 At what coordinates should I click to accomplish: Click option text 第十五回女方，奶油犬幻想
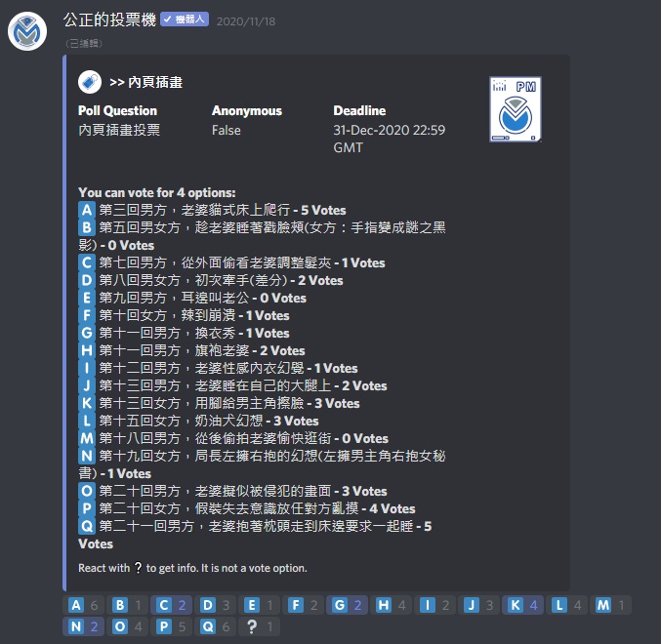coord(181,421)
